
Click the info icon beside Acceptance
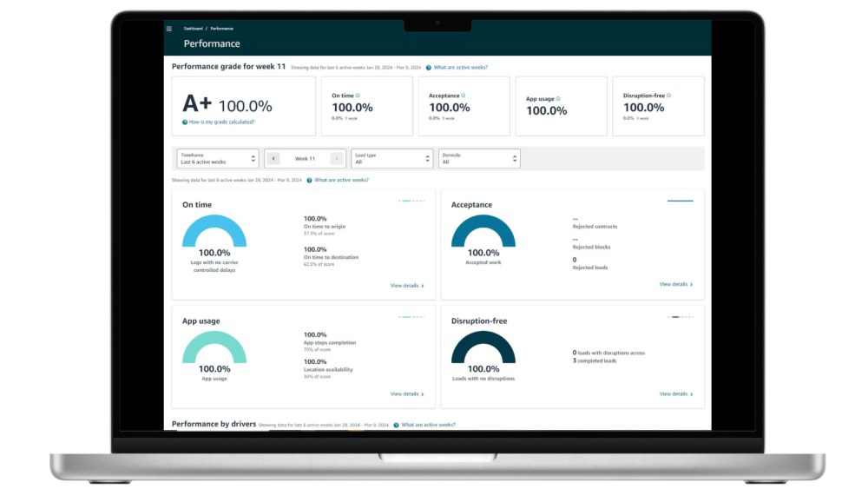click(x=464, y=96)
